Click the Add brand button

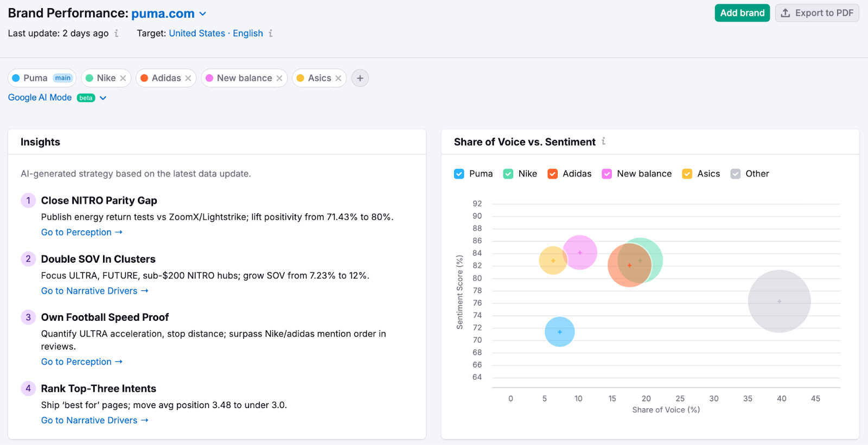742,13
